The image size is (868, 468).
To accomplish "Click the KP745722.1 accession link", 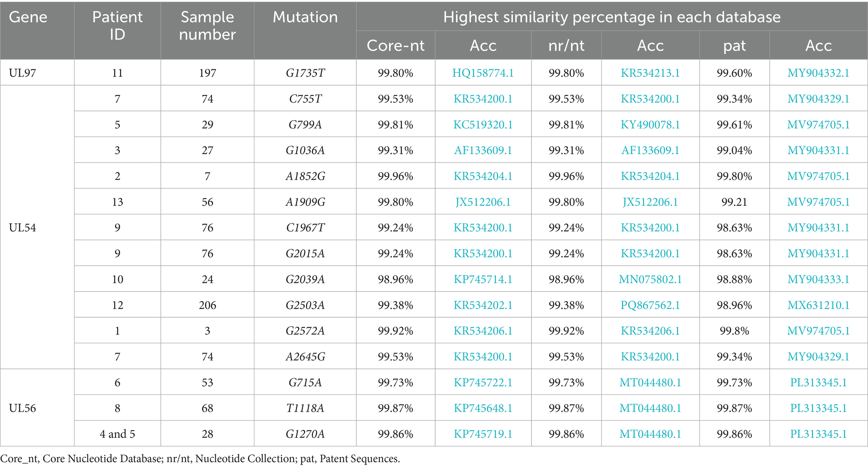I will coord(483,382).
